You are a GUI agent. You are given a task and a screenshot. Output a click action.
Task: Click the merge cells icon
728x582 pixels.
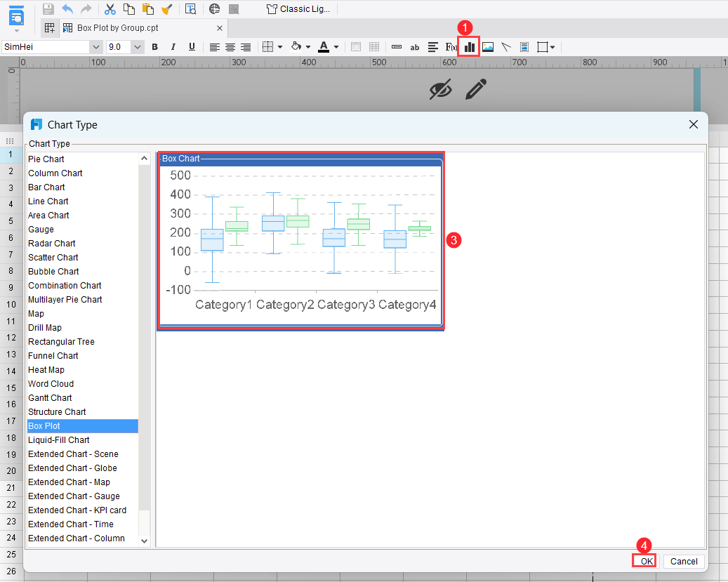click(356, 47)
